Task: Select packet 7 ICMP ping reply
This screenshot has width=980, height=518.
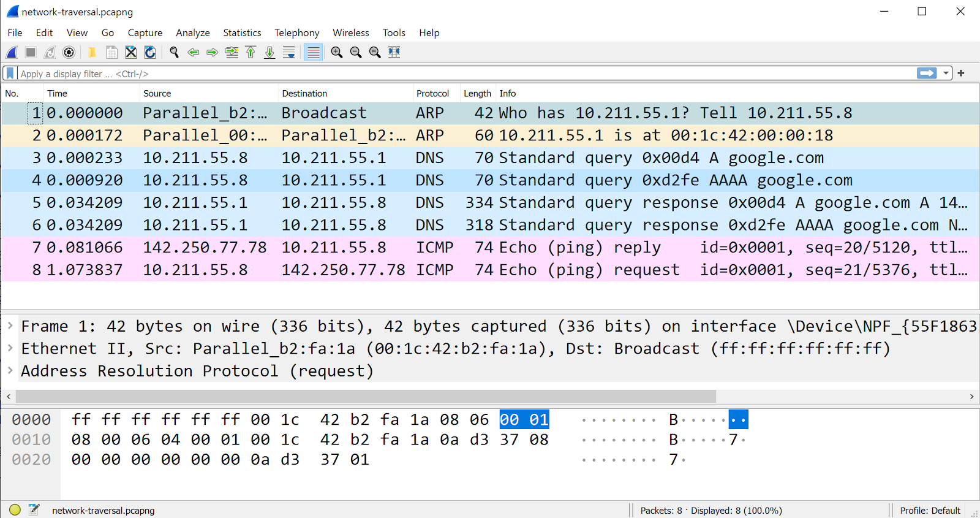Action: [490, 247]
